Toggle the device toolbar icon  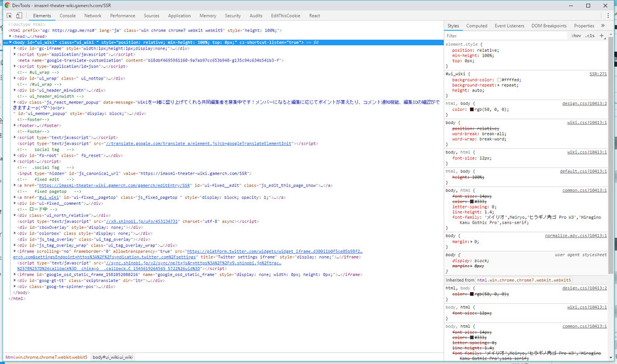tap(19, 15)
